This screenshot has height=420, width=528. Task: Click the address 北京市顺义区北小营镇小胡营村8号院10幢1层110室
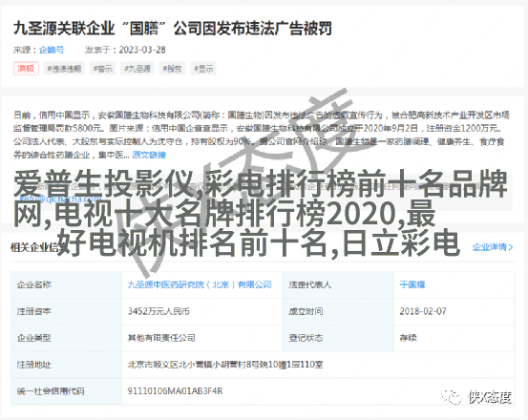[x=225, y=365]
